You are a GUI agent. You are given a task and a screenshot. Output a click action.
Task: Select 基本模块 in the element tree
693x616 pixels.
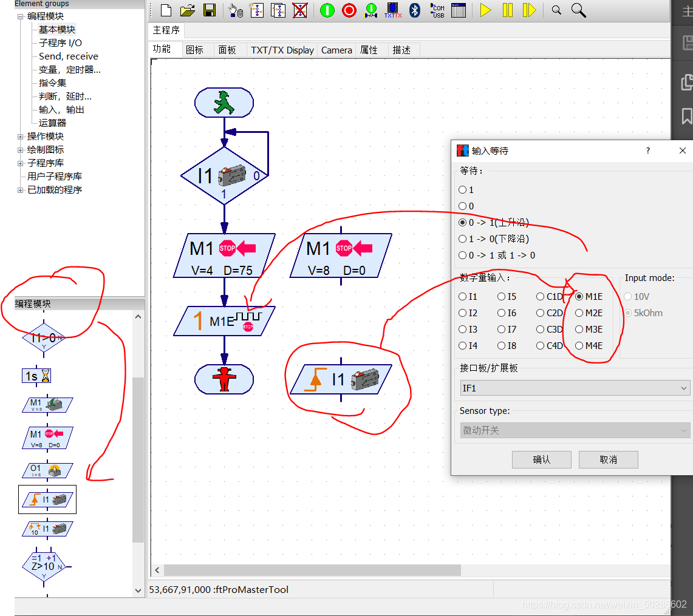56,30
